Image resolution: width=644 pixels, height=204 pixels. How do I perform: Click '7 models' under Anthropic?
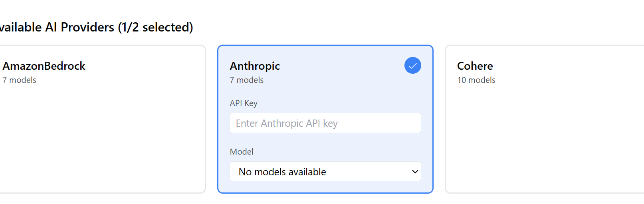[246, 80]
